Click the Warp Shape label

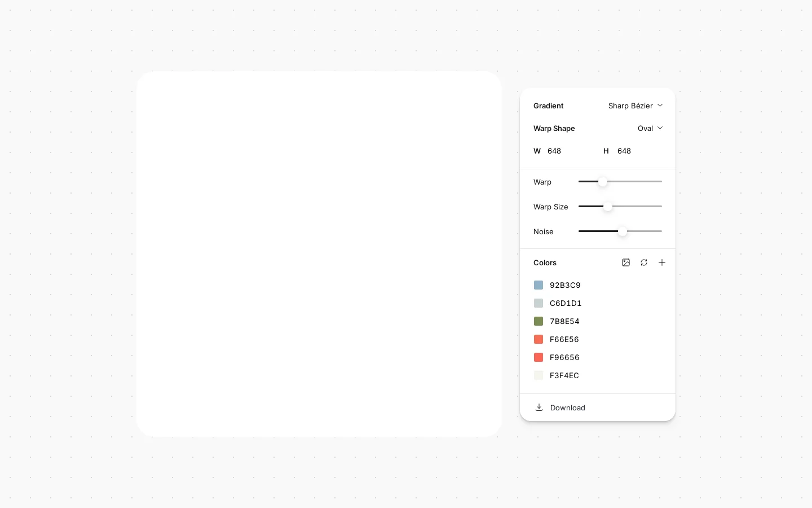(554, 128)
